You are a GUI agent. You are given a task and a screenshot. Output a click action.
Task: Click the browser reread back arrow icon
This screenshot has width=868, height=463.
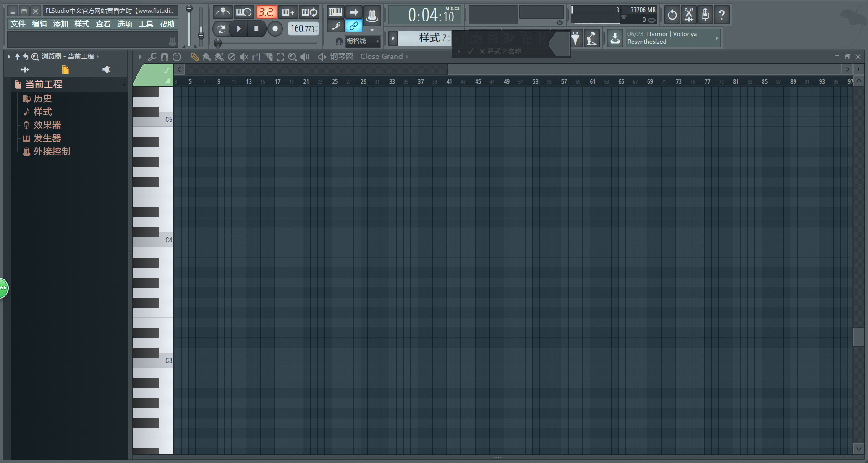(26, 57)
